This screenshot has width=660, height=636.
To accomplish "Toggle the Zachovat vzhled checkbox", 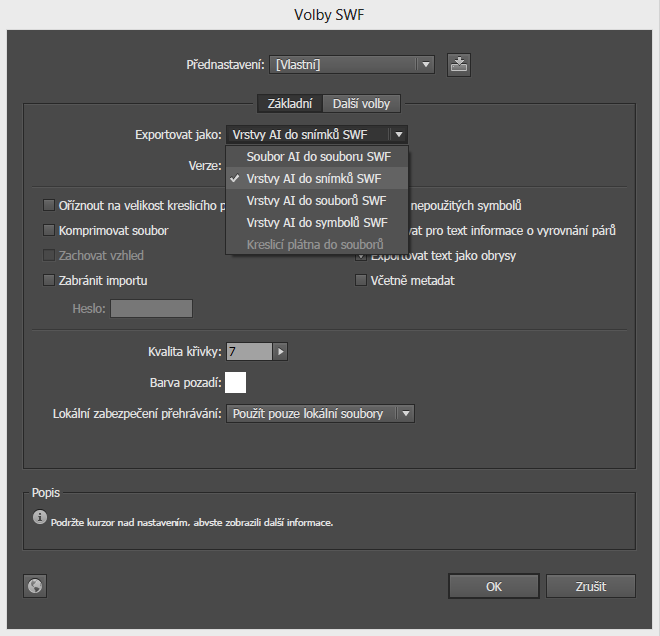I will coord(49,255).
